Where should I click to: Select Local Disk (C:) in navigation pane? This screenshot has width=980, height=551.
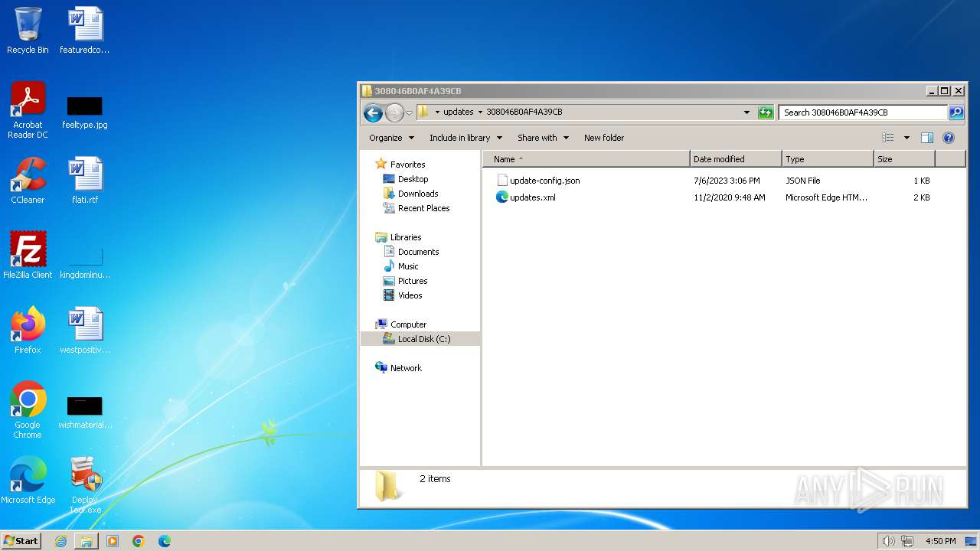(x=423, y=339)
